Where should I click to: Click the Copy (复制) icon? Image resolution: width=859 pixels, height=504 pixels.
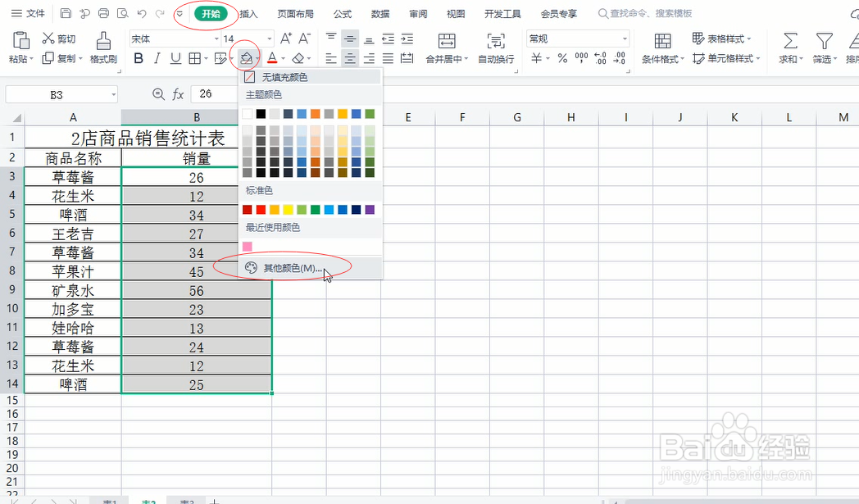click(48, 57)
